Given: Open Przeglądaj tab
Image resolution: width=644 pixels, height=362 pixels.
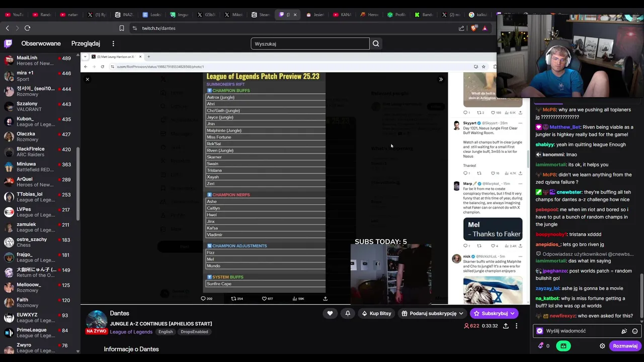Looking at the screenshot, I should [x=86, y=44].
